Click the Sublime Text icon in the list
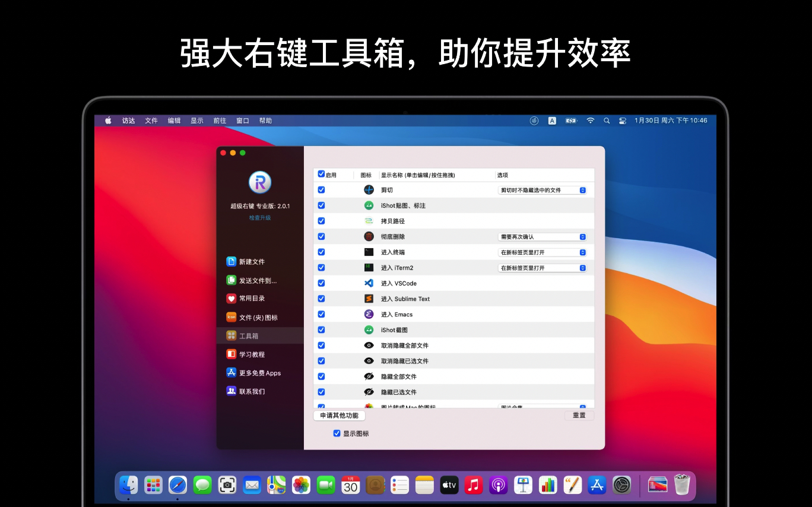Screen dimensions: 812x507 (369, 299)
